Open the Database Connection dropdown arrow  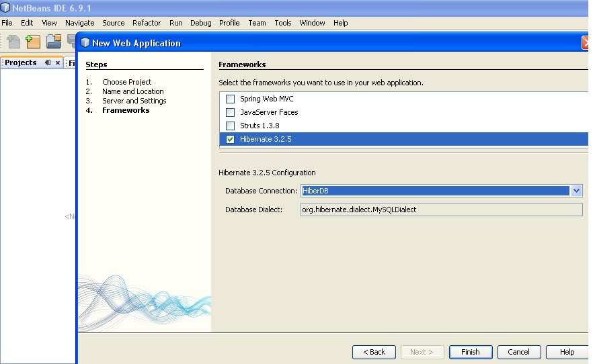point(576,191)
